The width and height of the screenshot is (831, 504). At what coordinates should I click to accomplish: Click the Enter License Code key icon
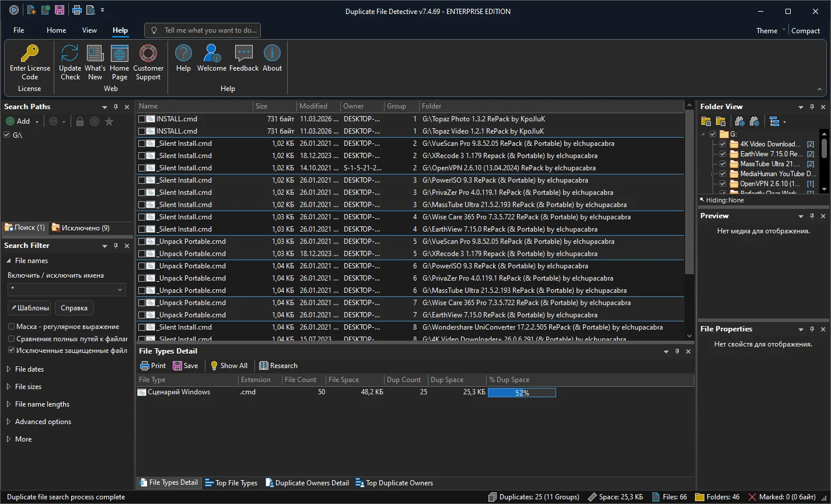click(x=30, y=54)
